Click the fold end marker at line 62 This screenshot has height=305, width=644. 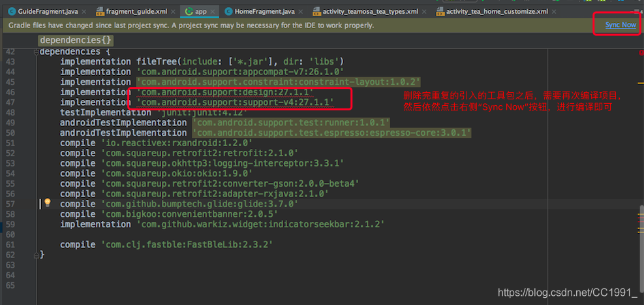pyautogui.click(x=37, y=255)
